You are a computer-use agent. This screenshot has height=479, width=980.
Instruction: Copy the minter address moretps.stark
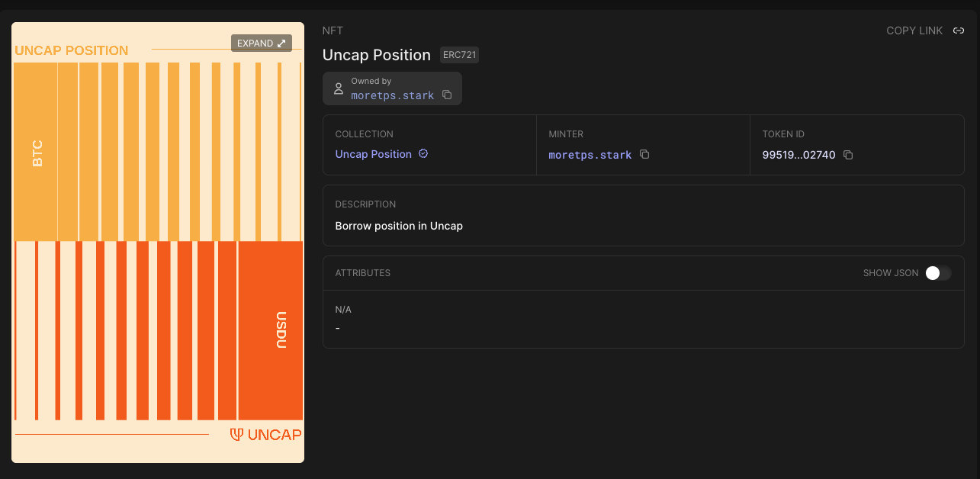(644, 154)
